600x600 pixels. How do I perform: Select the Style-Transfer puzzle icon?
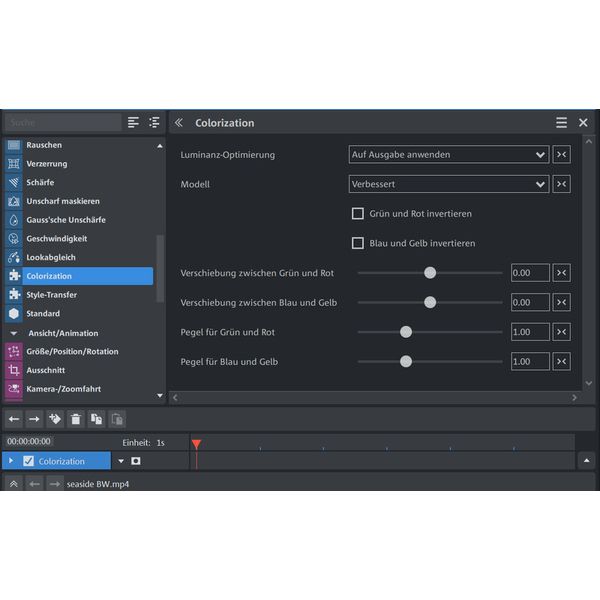point(14,295)
